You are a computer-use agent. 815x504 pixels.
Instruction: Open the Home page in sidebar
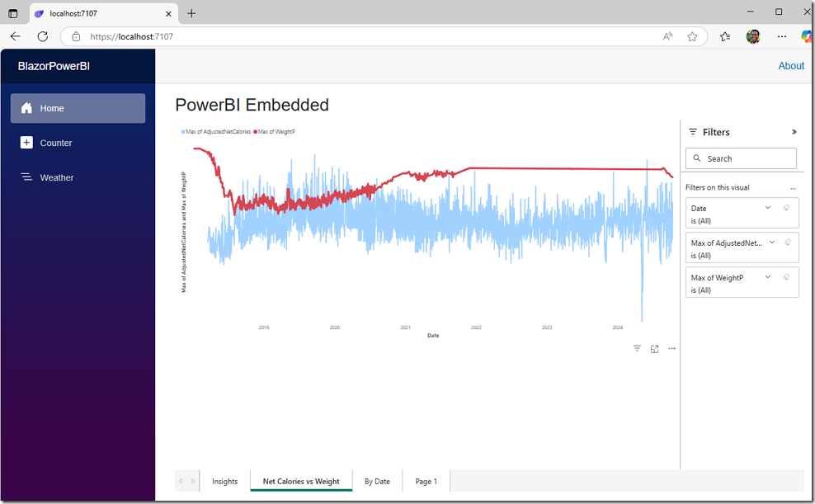(x=78, y=108)
